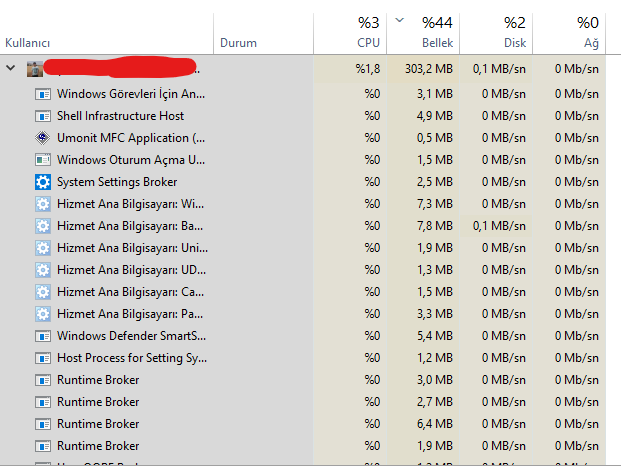Sort by the Ağ column header
Viewport: 621px width, 468px height.
click(x=569, y=34)
